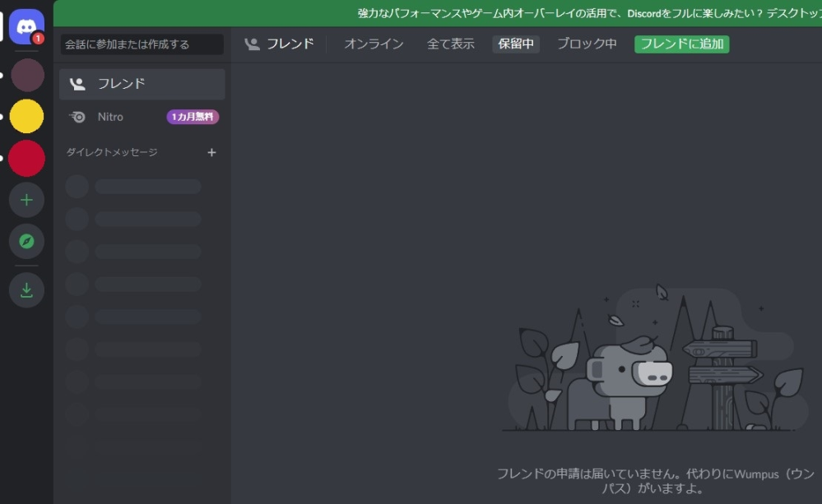Switch to the 全て表示 tab
Screen dimensions: 822x504
coord(451,44)
